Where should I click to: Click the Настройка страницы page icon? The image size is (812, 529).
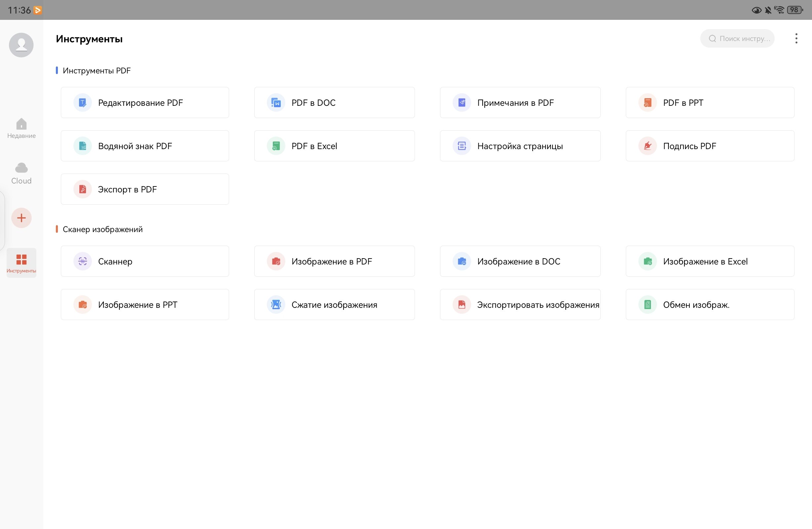(462, 146)
